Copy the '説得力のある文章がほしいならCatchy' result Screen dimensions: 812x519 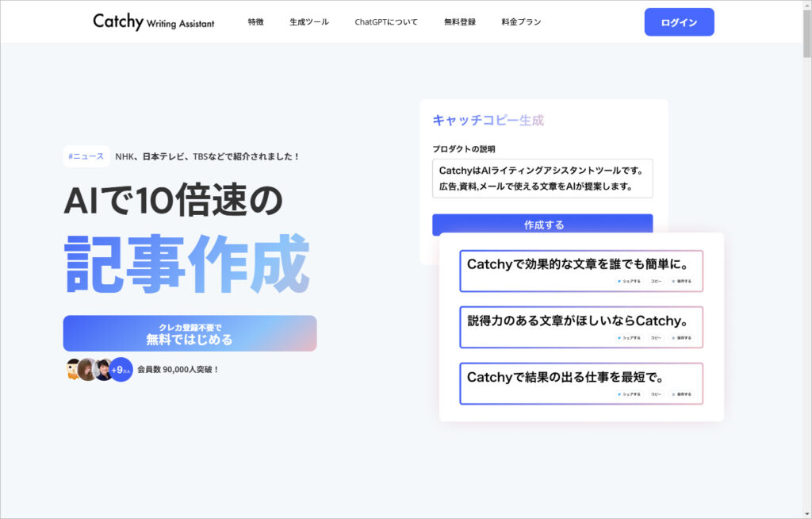coord(656,337)
